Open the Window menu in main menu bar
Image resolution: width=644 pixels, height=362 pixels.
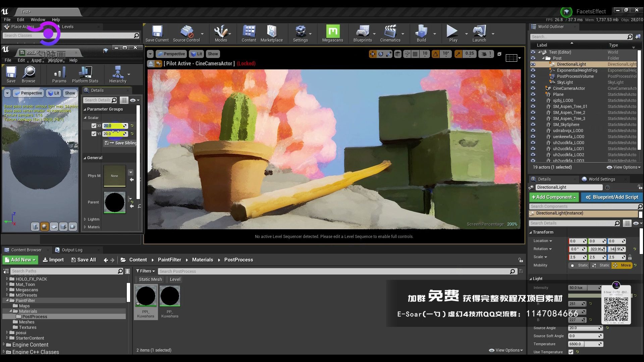pyautogui.click(x=38, y=19)
